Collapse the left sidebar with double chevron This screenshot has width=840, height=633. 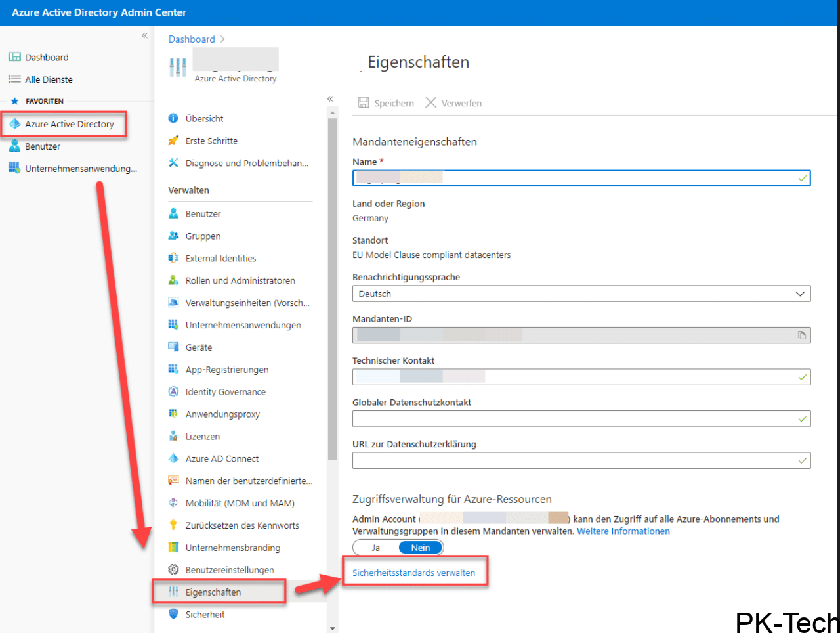144,35
